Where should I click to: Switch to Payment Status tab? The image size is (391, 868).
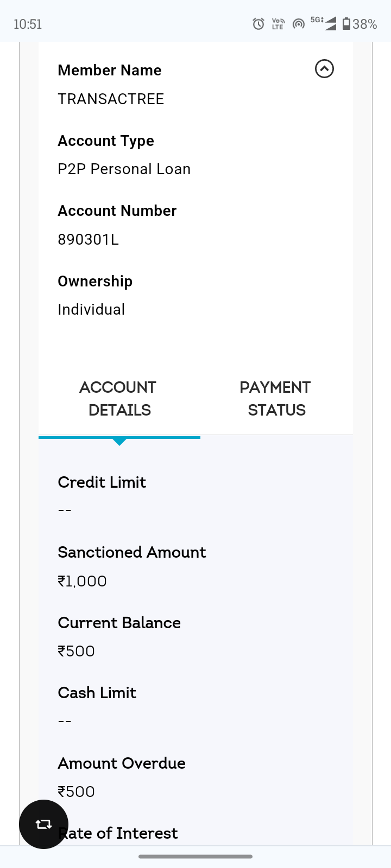coord(276,399)
